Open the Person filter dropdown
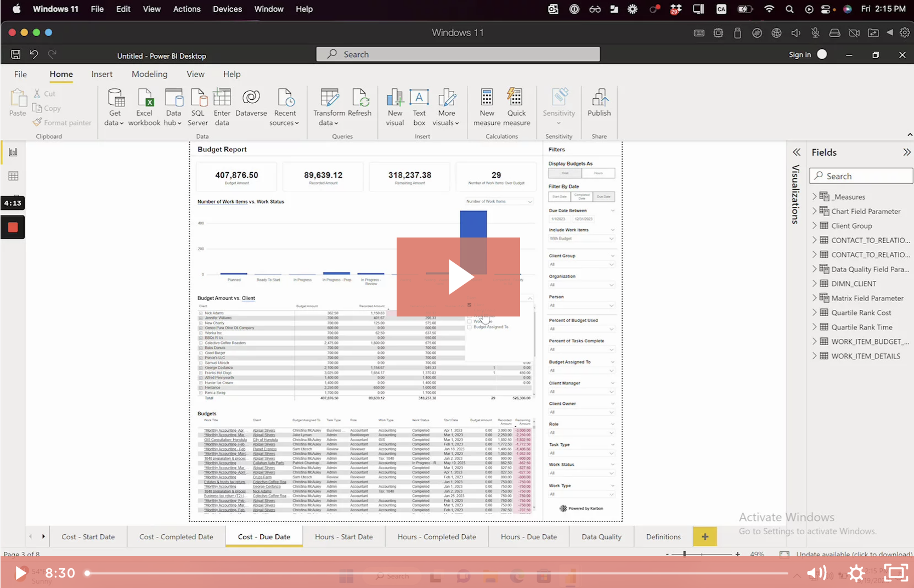This screenshot has height=588, width=914. 582,306
